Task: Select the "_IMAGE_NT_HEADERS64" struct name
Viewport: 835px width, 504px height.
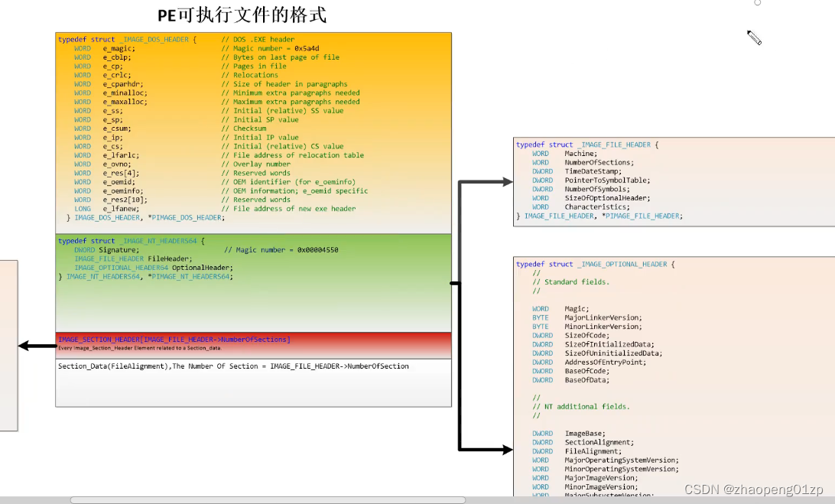Action: click(x=158, y=242)
